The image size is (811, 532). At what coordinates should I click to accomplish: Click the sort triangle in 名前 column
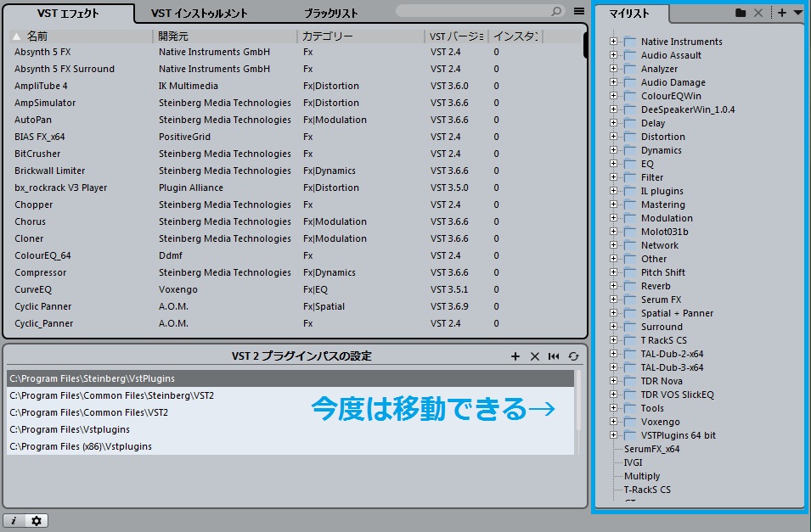[x=16, y=36]
